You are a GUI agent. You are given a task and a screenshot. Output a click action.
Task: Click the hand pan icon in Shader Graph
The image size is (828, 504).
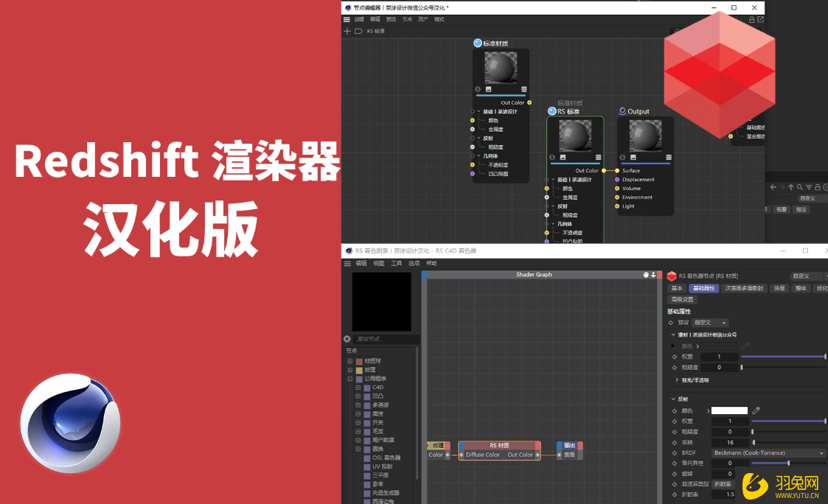[646, 275]
